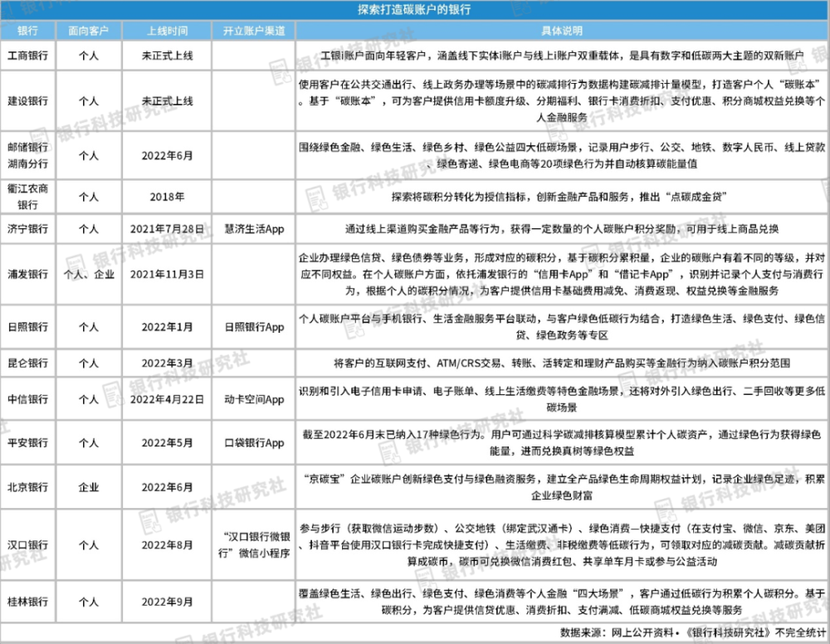Image resolution: width=830 pixels, height=644 pixels.
Task: Click the 济宁银行 cell
Action: click(x=27, y=228)
